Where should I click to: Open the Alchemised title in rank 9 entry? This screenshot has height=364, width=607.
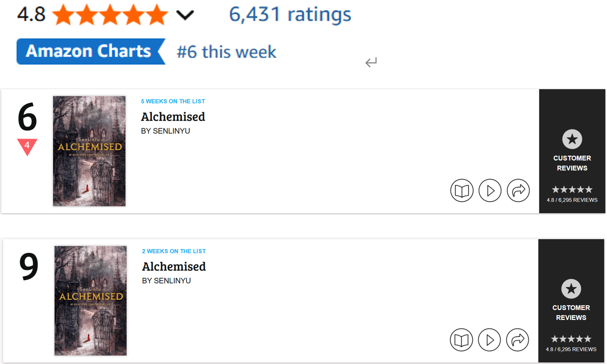174,266
